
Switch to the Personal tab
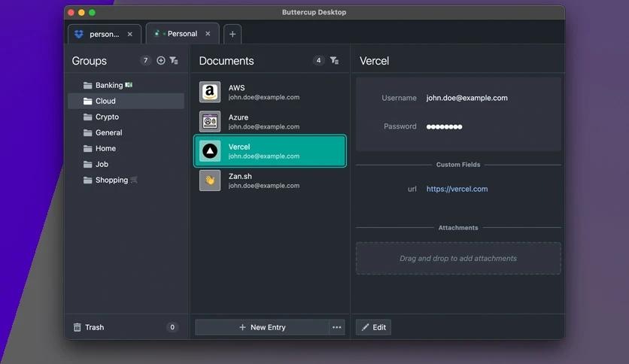click(x=182, y=34)
